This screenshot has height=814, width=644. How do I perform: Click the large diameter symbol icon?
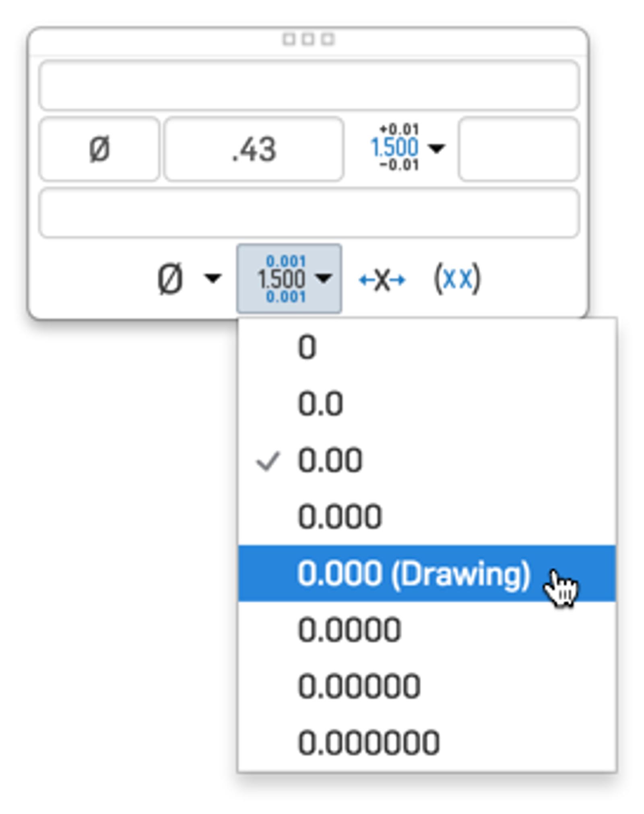(170, 279)
